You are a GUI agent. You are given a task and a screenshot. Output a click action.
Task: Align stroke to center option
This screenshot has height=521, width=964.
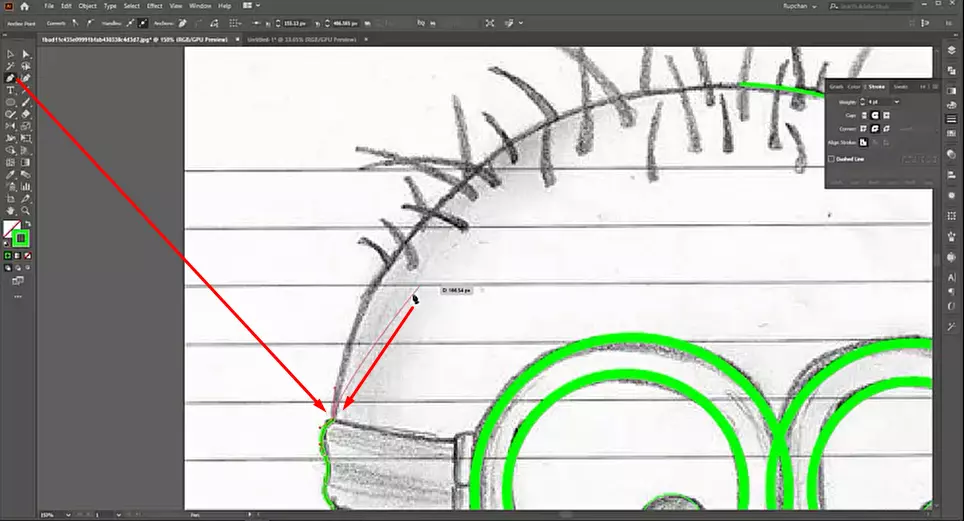864,142
